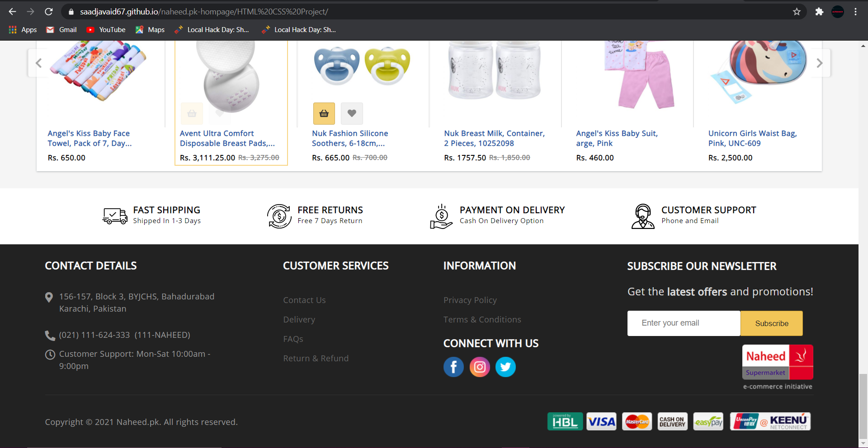The image size is (868, 448).
Task: Add Nuk Silicone Soothers to wishlist
Action: [x=352, y=113]
